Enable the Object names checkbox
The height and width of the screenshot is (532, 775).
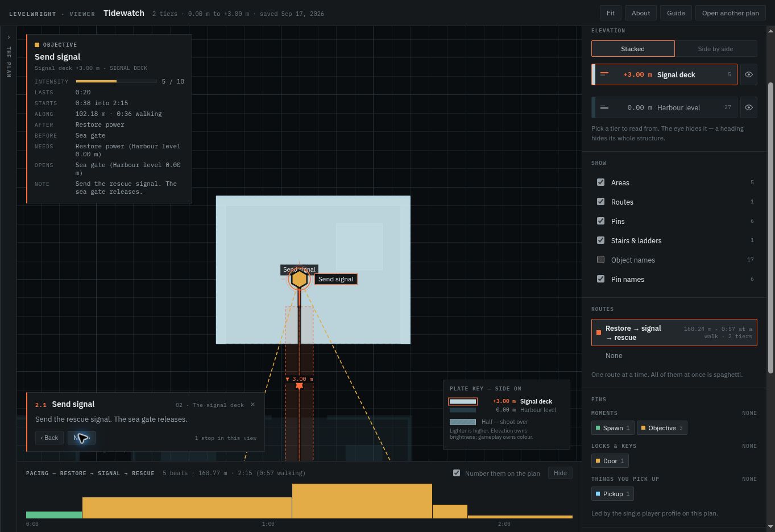600,260
